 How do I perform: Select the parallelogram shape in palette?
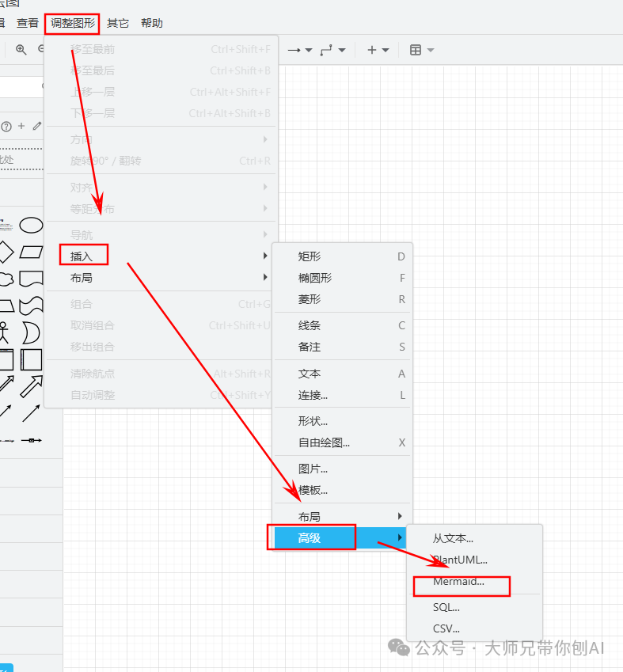(32, 252)
